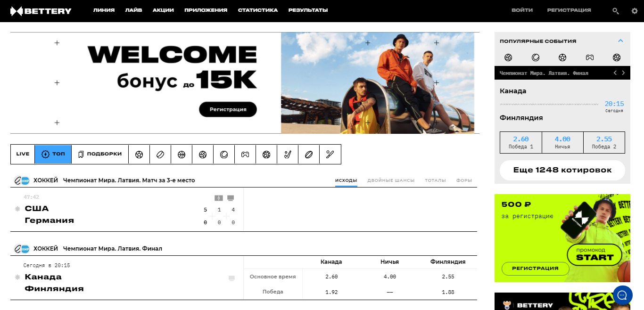Open video broadcast icon for США–Германия

point(231,198)
